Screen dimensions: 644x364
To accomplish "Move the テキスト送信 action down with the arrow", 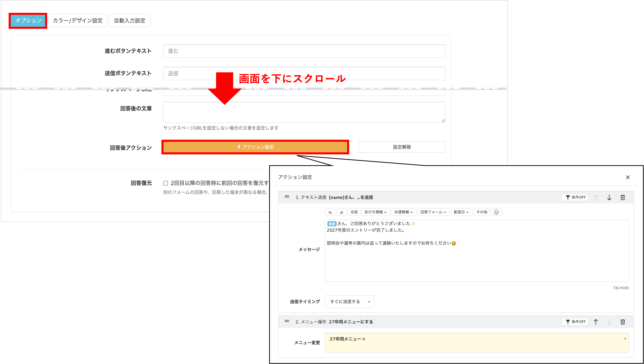I will coord(609,197).
